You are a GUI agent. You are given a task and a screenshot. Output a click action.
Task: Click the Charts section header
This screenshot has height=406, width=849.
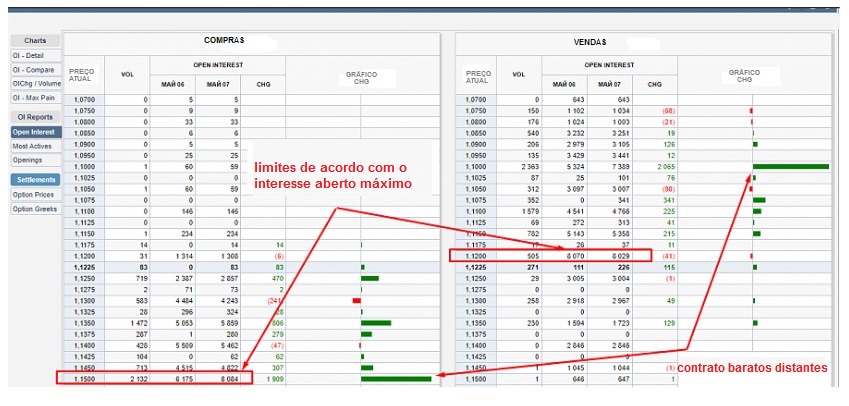pos(35,40)
